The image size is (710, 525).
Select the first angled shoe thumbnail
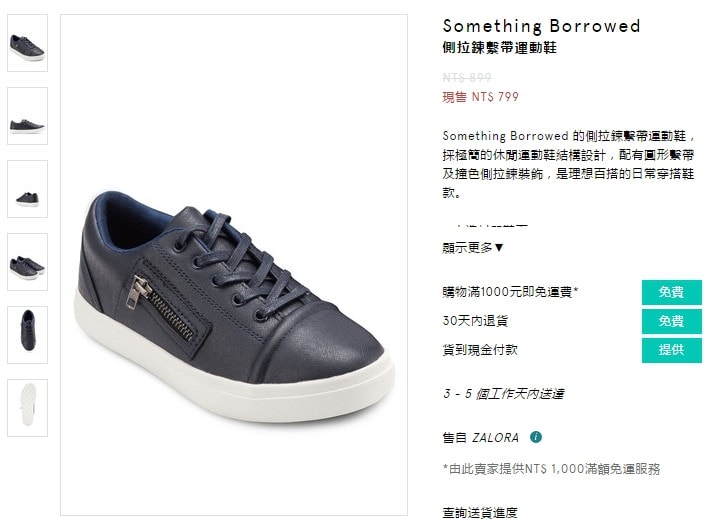(27, 43)
